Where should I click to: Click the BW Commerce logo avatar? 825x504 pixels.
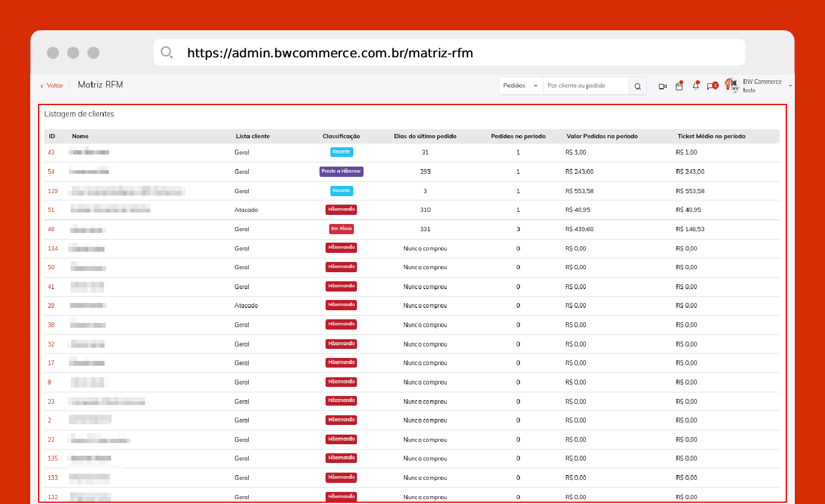pyautogui.click(x=732, y=85)
